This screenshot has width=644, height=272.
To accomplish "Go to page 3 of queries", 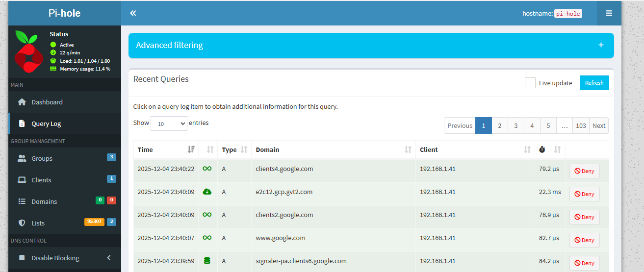I will pos(515,125).
